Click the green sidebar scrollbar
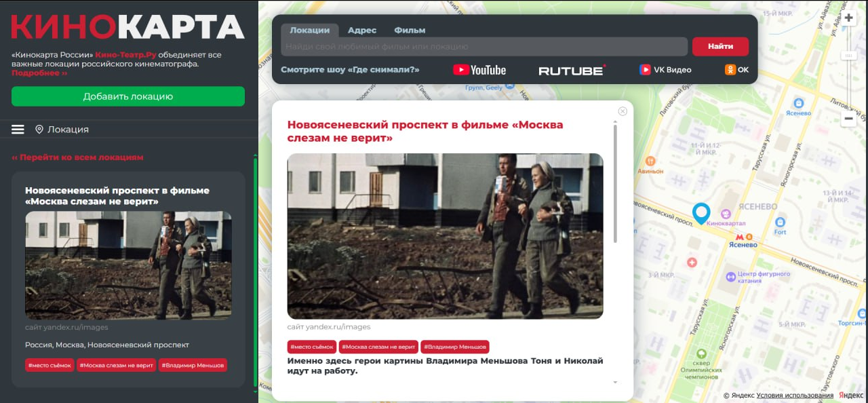 click(x=255, y=271)
